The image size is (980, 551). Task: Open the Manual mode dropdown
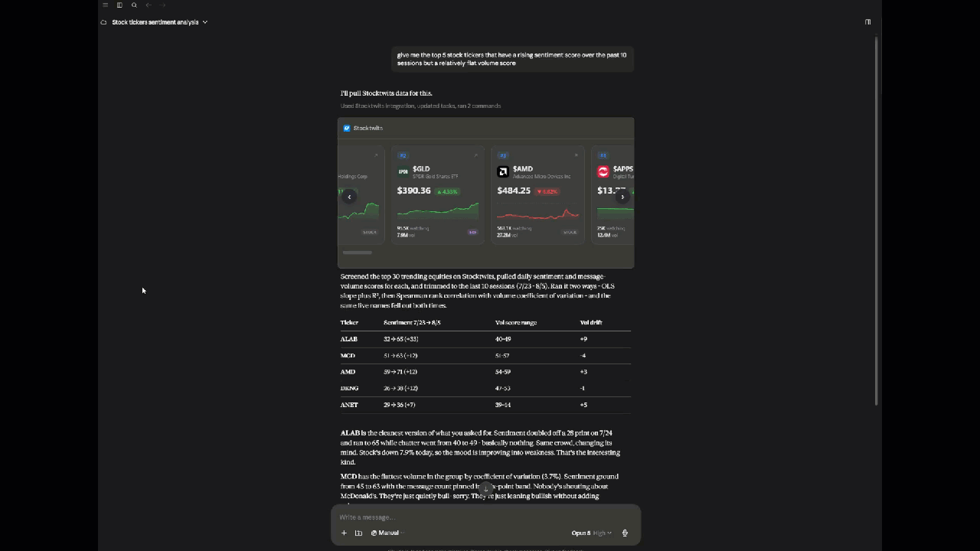pyautogui.click(x=387, y=533)
